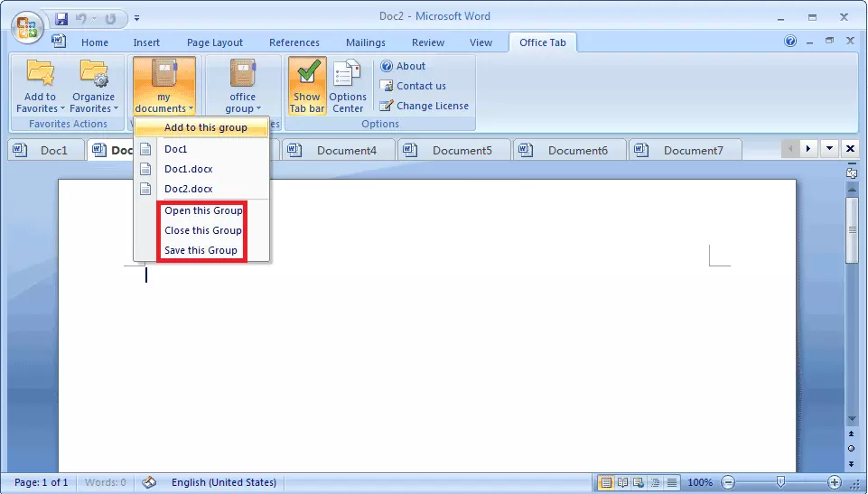Undo with the Quick Access arrow
This screenshot has height=494, width=868.
coord(81,19)
